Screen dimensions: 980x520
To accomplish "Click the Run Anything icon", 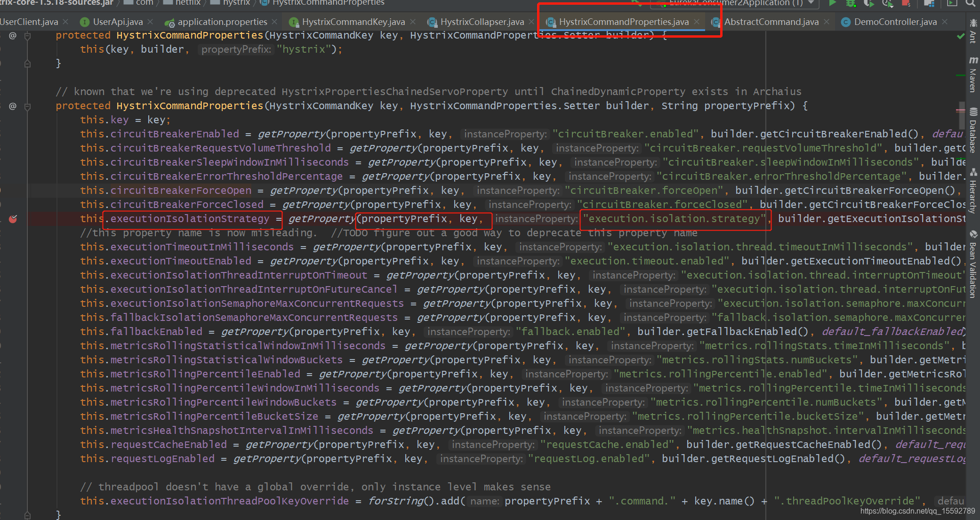I will 952,3.
